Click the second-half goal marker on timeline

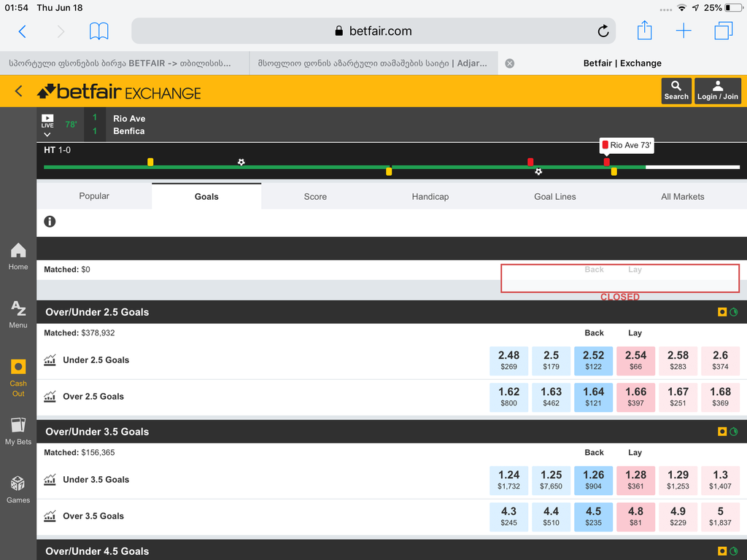pos(538,171)
